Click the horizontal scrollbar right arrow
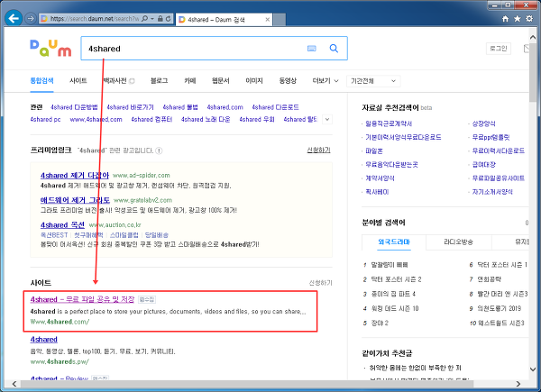The width and height of the screenshot is (541, 392). 518,384
